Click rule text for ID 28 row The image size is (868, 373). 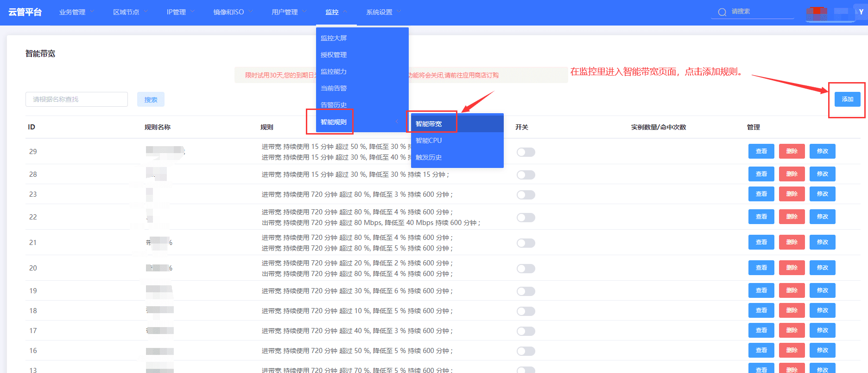click(355, 174)
